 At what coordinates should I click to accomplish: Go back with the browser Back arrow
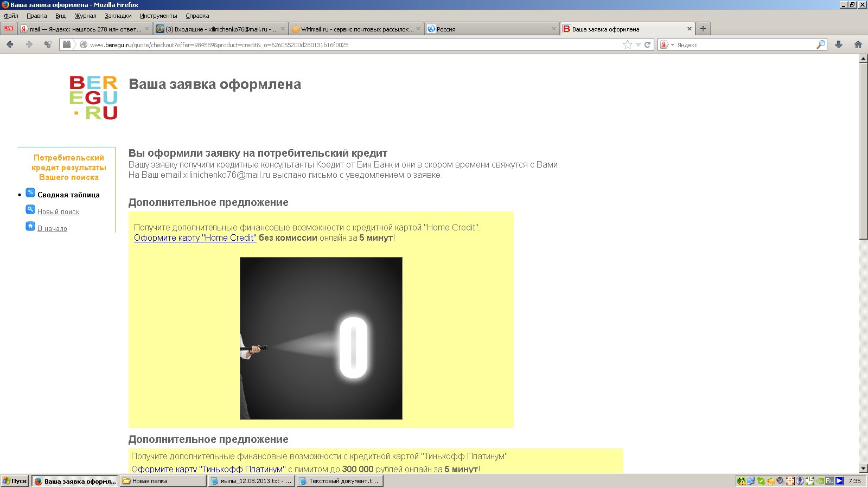click(x=10, y=44)
